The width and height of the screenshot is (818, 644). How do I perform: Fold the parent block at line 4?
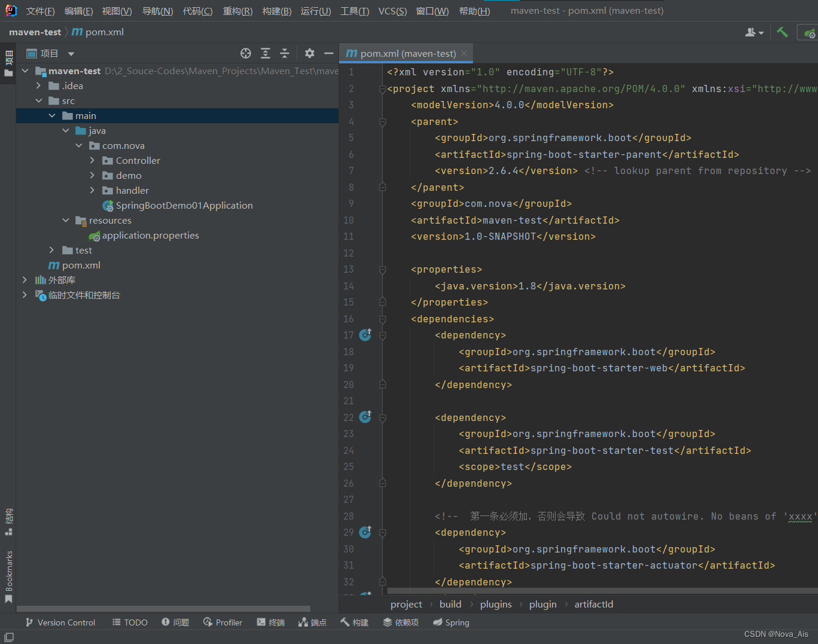click(382, 121)
